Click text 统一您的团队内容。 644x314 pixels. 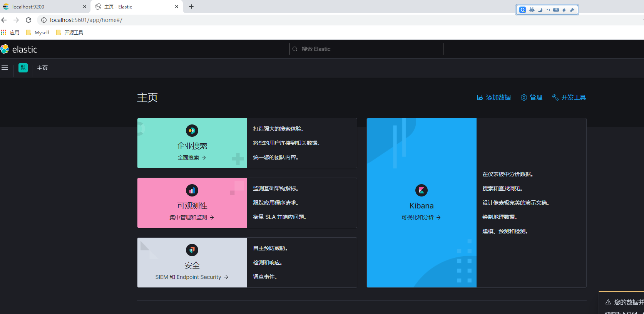(276, 157)
